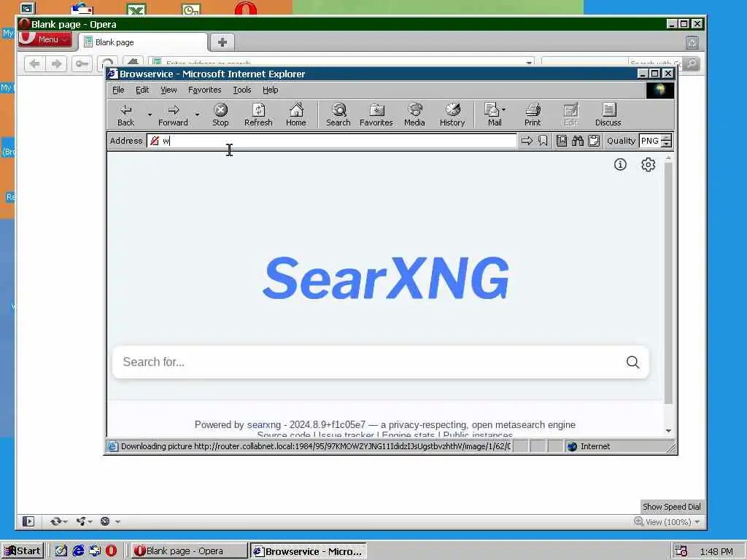This screenshot has width=747, height=560.
Task: Open the red Opera Menu button
Action: pos(44,39)
